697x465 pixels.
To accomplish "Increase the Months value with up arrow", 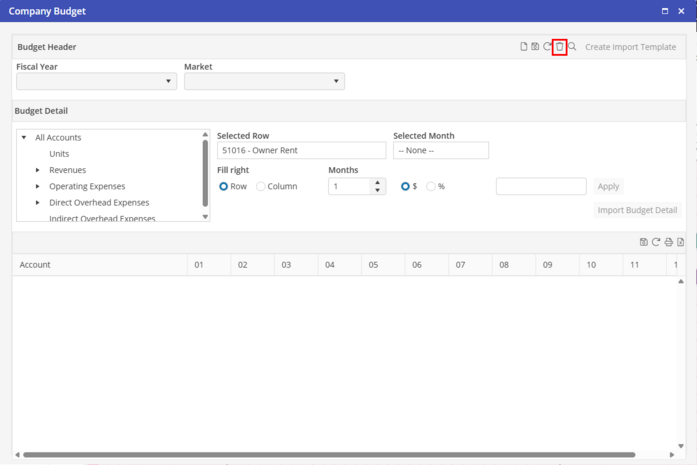I will point(377,182).
